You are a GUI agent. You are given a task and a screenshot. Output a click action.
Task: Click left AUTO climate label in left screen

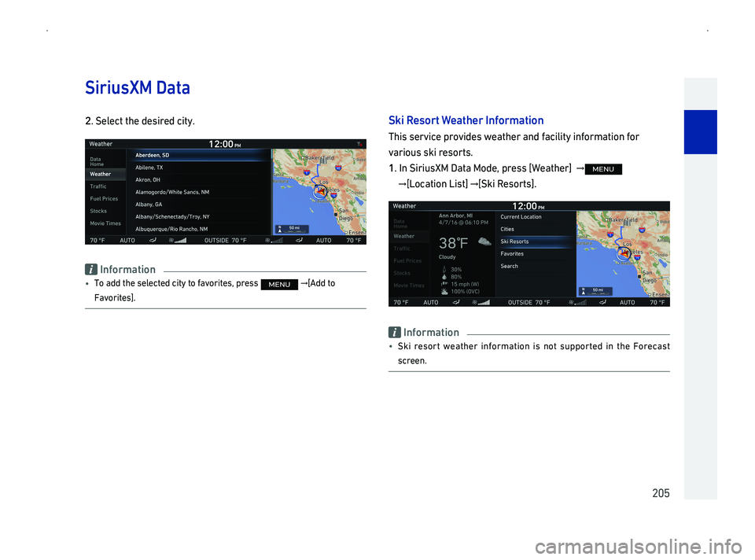(x=127, y=240)
